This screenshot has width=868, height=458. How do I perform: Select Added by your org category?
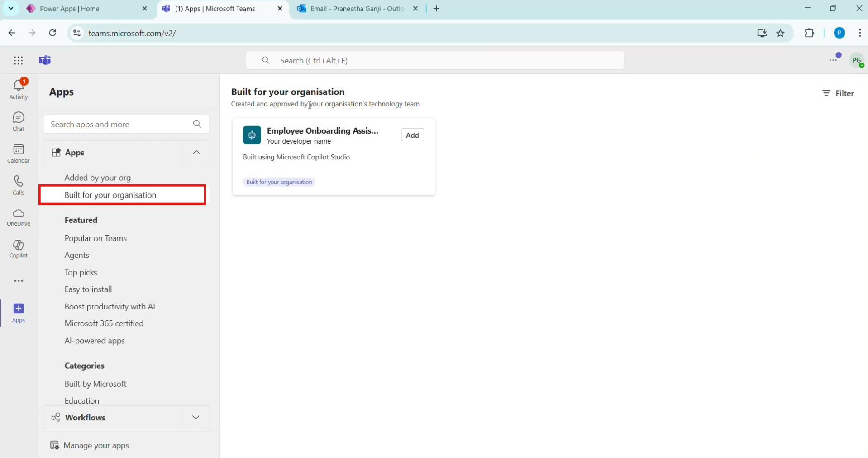click(x=97, y=178)
